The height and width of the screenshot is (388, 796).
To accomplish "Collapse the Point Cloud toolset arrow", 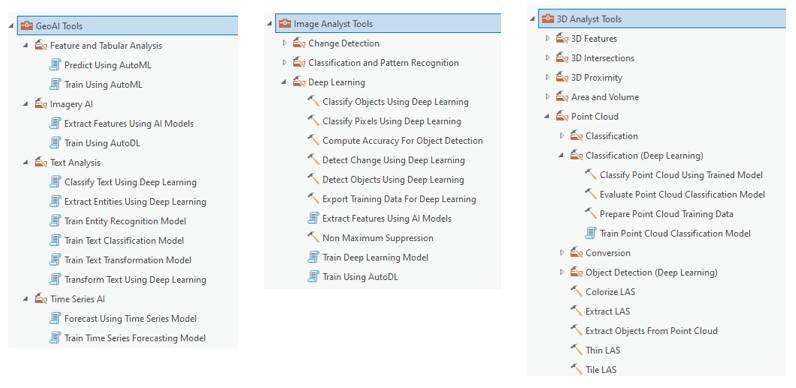I will [x=547, y=116].
